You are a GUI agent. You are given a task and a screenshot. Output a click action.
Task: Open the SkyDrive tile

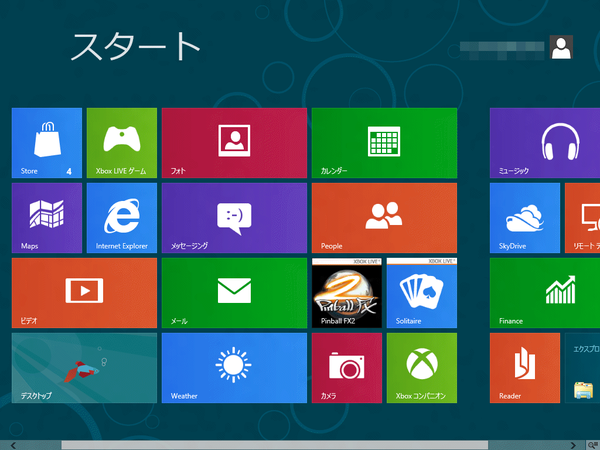tap(525, 218)
